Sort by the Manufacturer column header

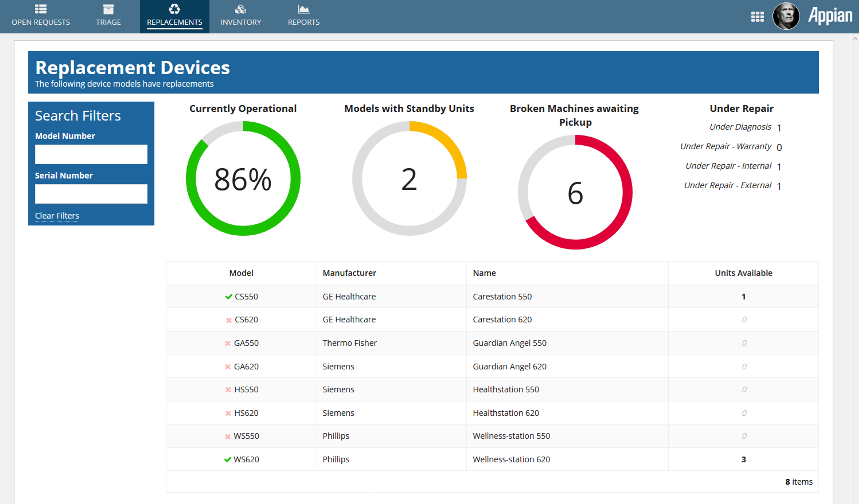(349, 273)
